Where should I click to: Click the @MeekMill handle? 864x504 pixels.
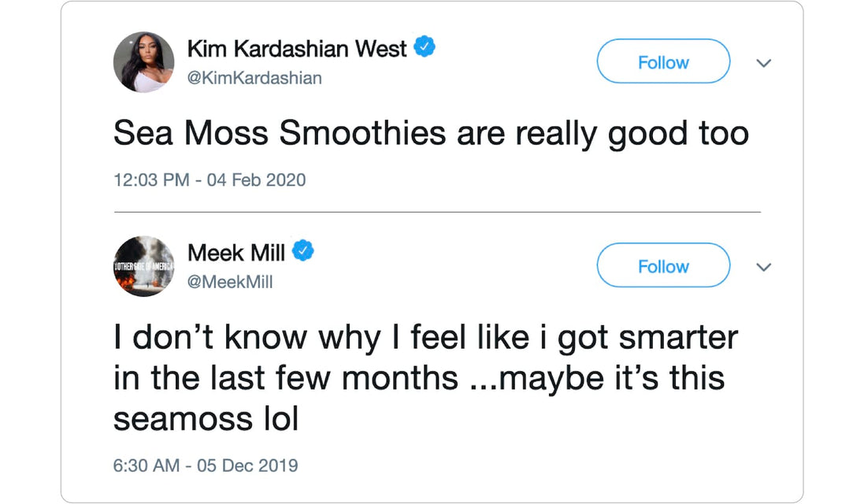(230, 282)
